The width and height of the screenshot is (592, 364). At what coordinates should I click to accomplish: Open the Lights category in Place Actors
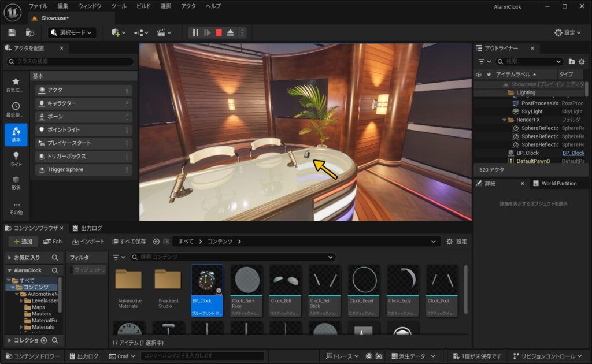(16, 159)
